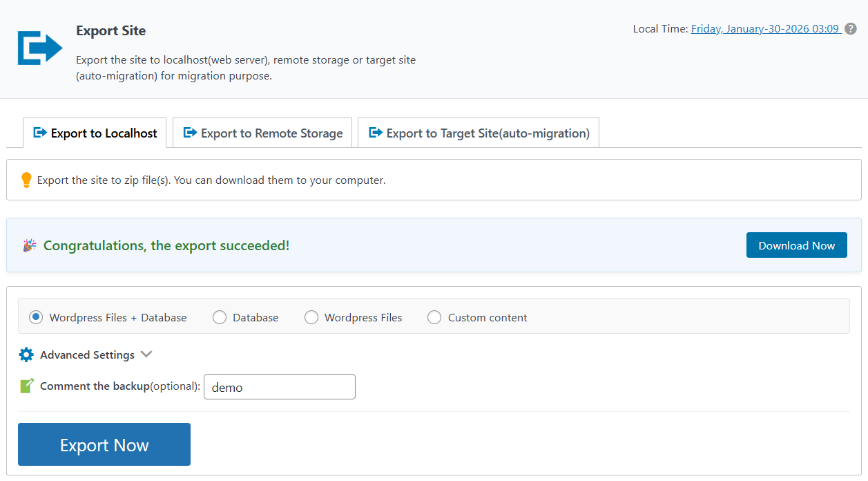Click the Advanced Settings gear icon
868x481 pixels.
pos(26,355)
